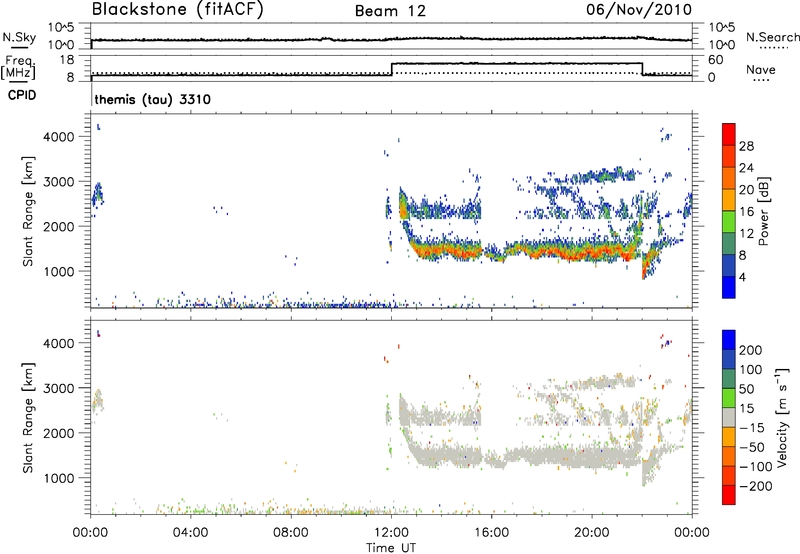Click the "Beam 12" heading
Screen dimensions: 800x554
(390, 11)
